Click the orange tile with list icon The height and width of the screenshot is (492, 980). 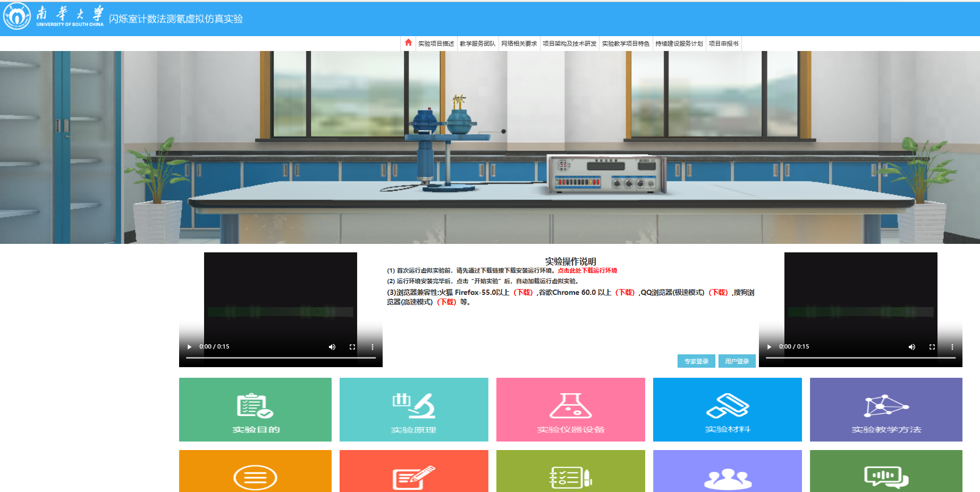[x=255, y=471]
